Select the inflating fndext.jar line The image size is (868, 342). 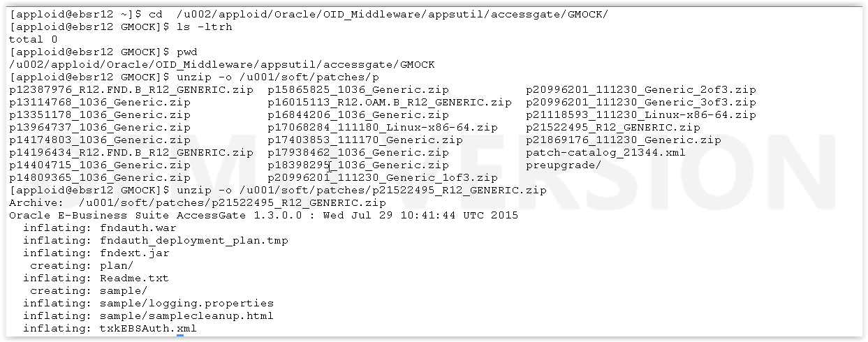click(96, 253)
